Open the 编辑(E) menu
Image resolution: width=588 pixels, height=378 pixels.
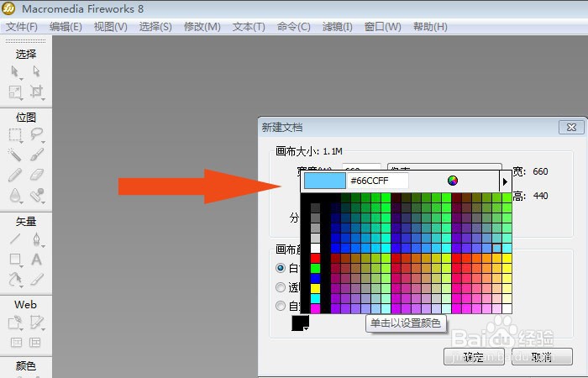pyautogui.click(x=66, y=27)
